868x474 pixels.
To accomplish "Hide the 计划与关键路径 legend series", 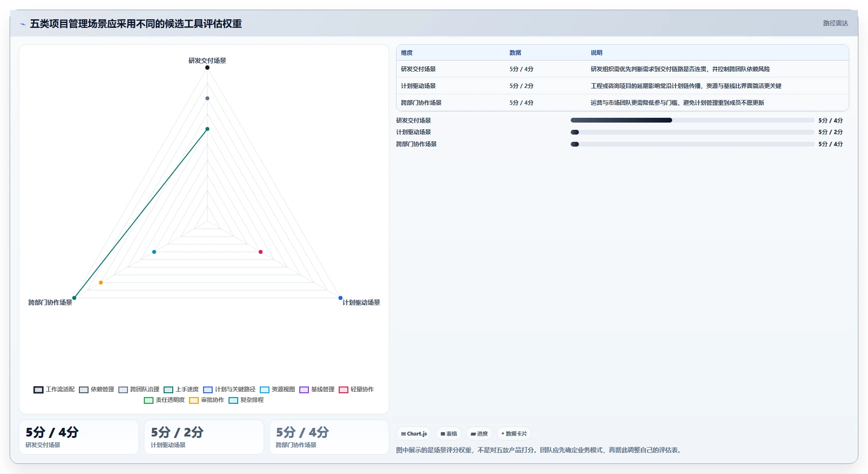I will coord(229,389).
